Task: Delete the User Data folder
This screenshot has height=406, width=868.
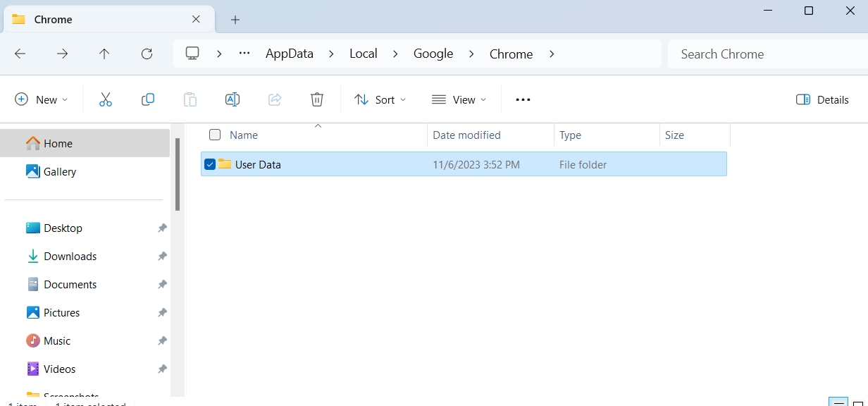Action: tap(317, 99)
